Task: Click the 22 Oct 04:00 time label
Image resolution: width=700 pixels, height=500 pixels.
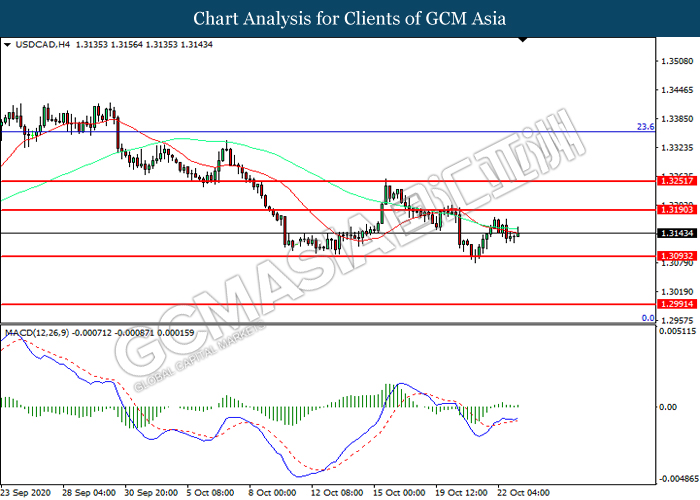Action: (523, 493)
